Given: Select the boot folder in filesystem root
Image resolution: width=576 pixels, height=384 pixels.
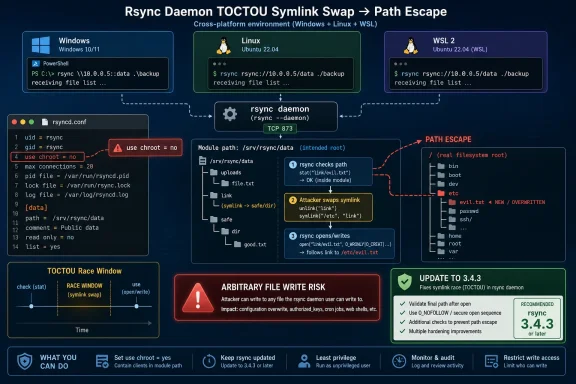Looking at the screenshot, I should pyautogui.click(x=449, y=175).
